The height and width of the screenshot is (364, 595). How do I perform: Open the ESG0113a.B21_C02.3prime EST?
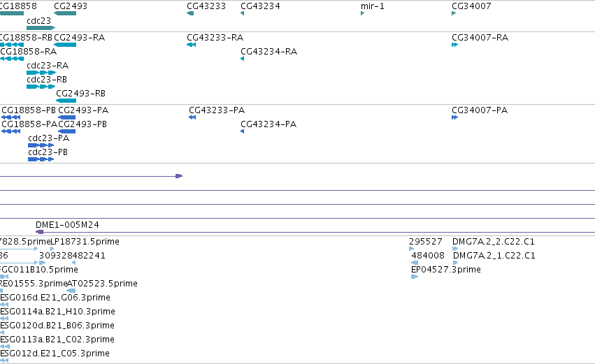tap(5, 347)
